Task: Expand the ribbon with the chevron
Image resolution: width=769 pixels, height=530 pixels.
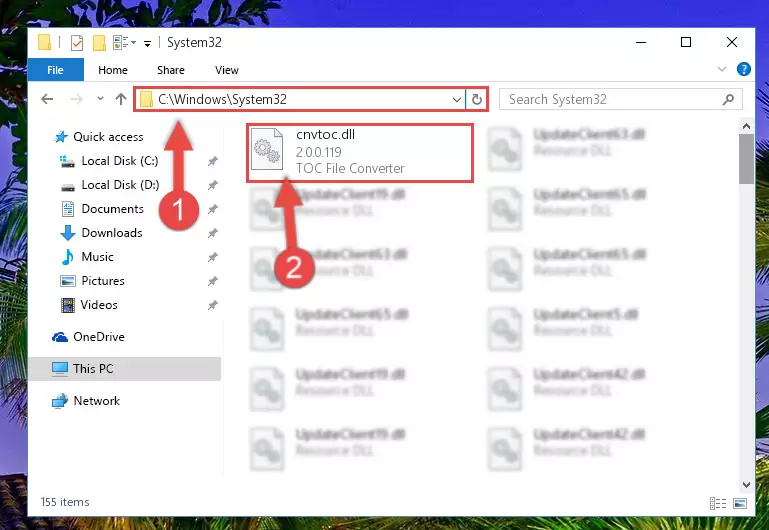Action: click(722, 69)
